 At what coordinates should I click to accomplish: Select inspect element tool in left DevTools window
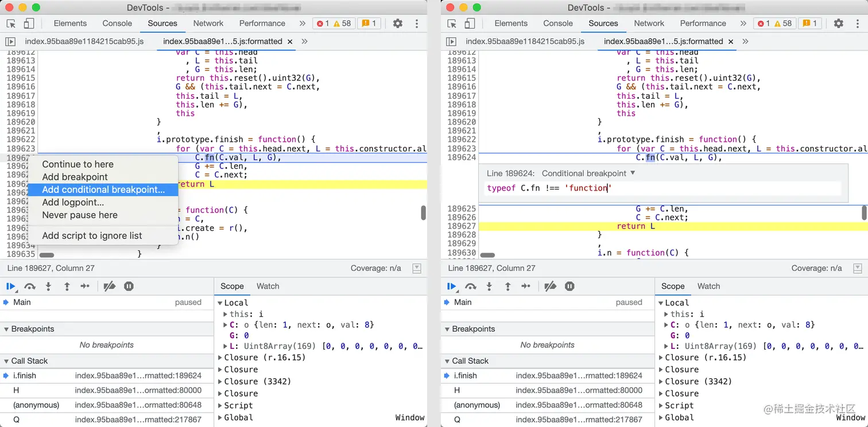[11, 24]
